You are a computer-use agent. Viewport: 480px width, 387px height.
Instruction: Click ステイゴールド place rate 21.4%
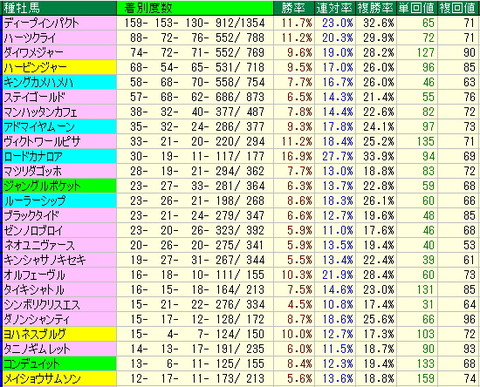(379, 97)
